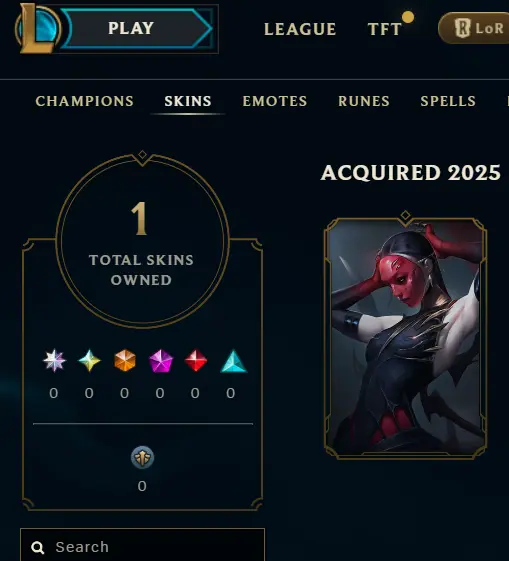Viewport: 509px width, 561px height.
Task: Focus the Search input field
Action: (142, 545)
